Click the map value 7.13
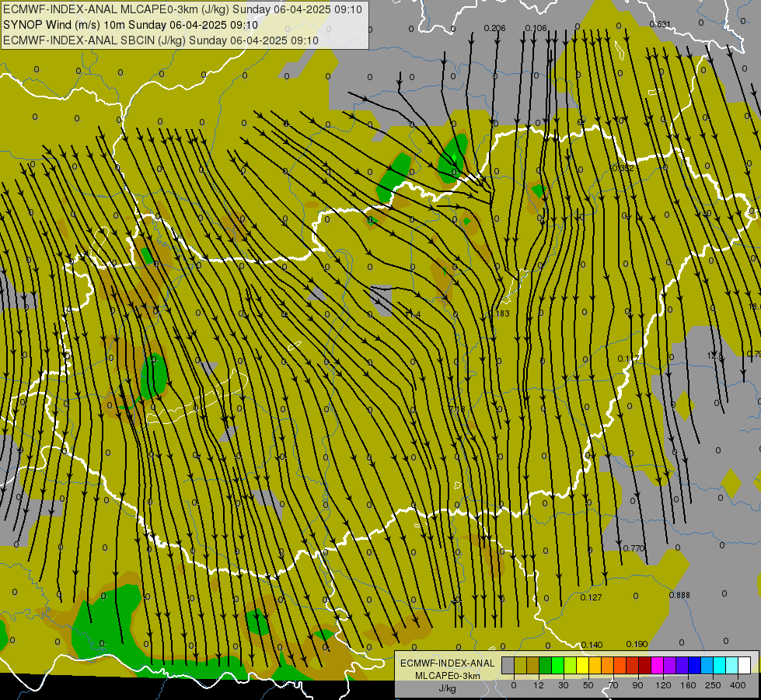Image resolution: width=761 pixels, height=700 pixels. click(457, 409)
